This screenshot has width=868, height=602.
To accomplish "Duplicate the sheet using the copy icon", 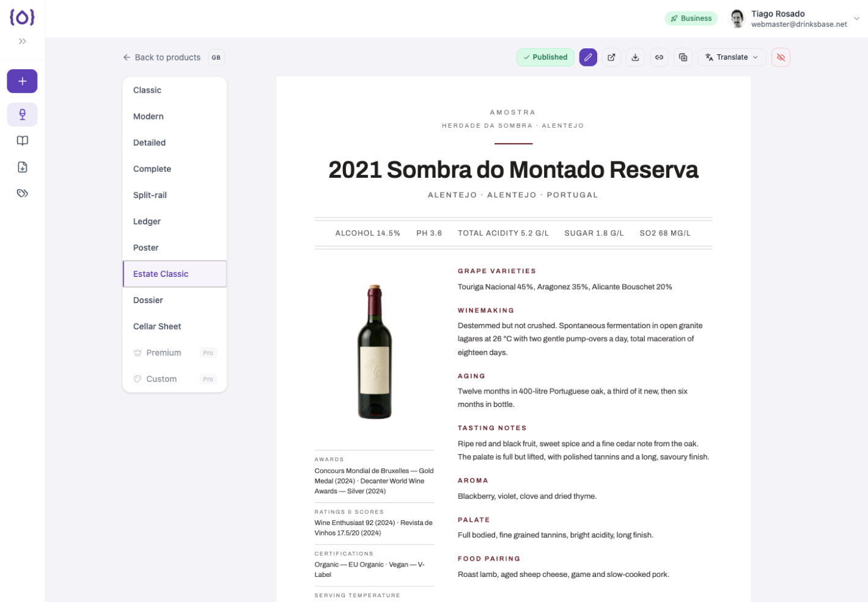I will point(683,57).
